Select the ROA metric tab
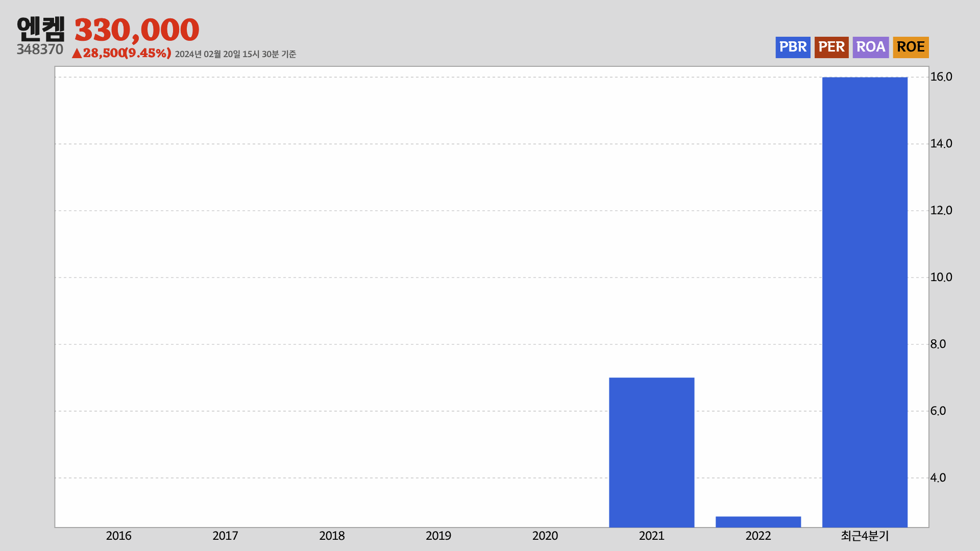 [871, 47]
